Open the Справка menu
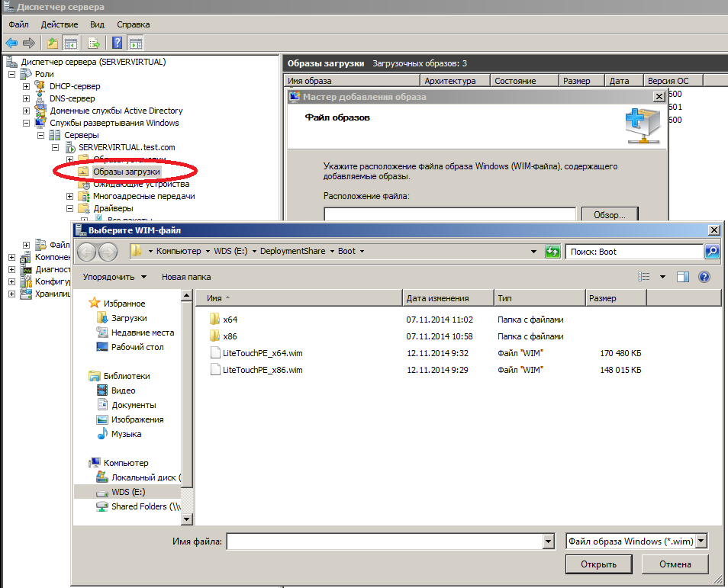The image size is (728, 588). click(134, 24)
